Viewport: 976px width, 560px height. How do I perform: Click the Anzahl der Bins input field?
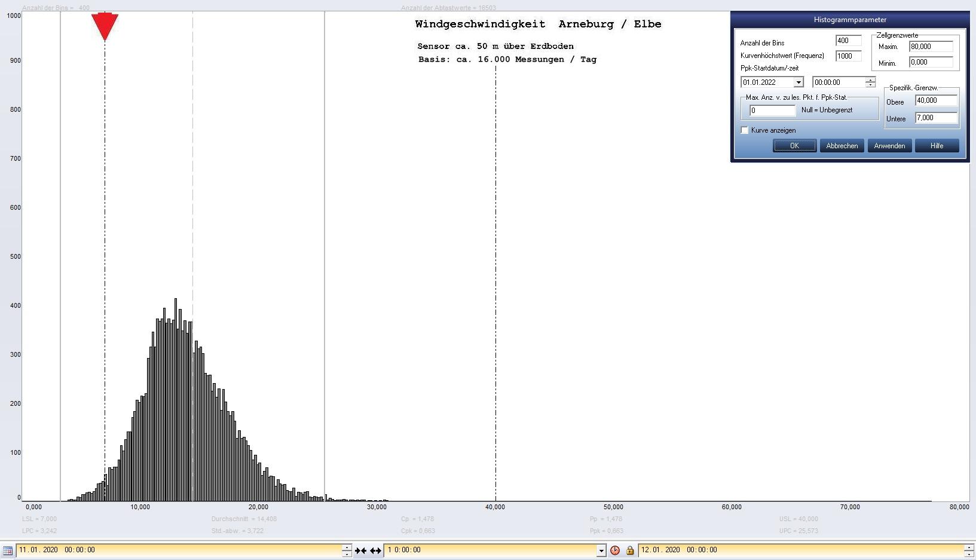tap(848, 41)
